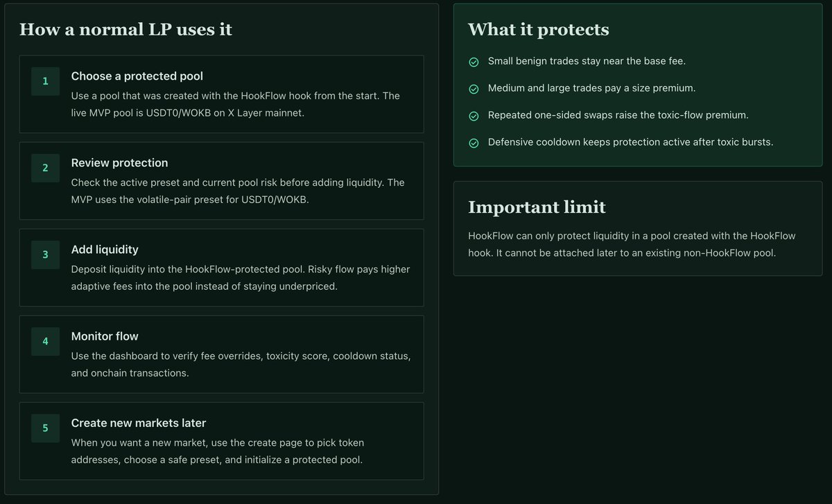The width and height of the screenshot is (832, 504).
Task: Click the step 1 number badge
Action: tap(46, 81)
